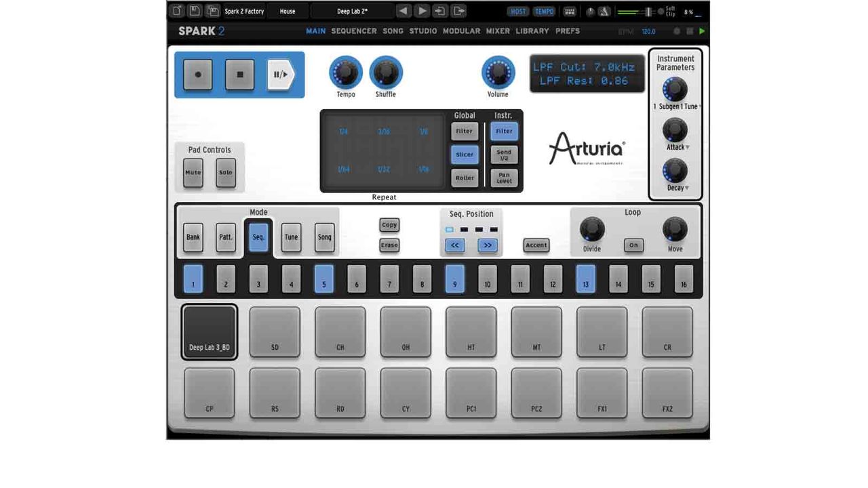Toggle the Accent button
The width and height of the screenshot is (868, 488).
[536, 245]
